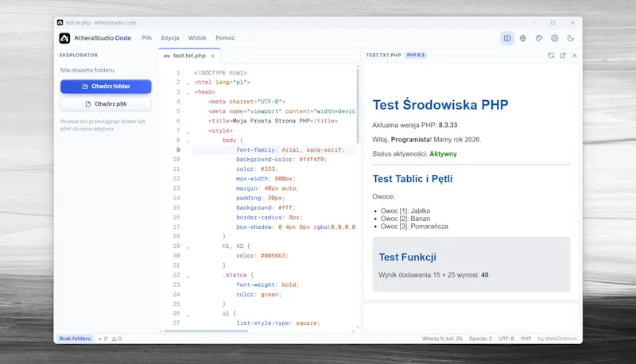Viewport: 636px width, 364px height.
Task: Click the AtheraStudio logo icon
Action: 64,38
